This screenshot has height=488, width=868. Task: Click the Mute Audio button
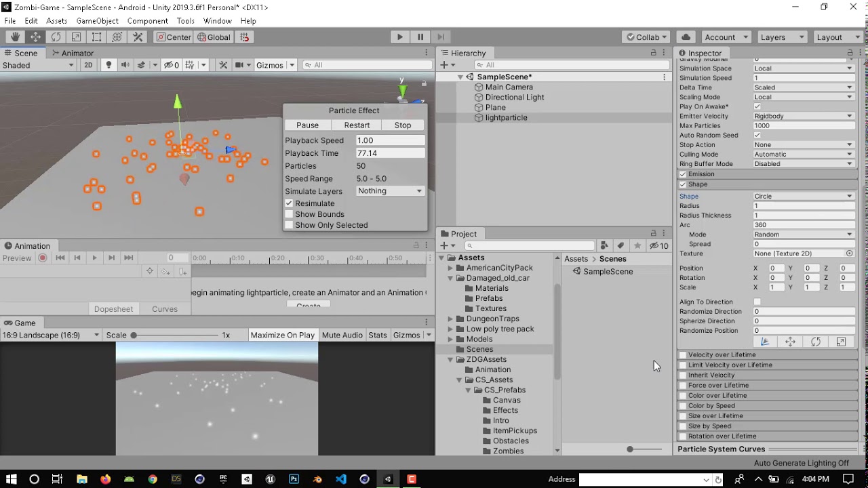342,335
